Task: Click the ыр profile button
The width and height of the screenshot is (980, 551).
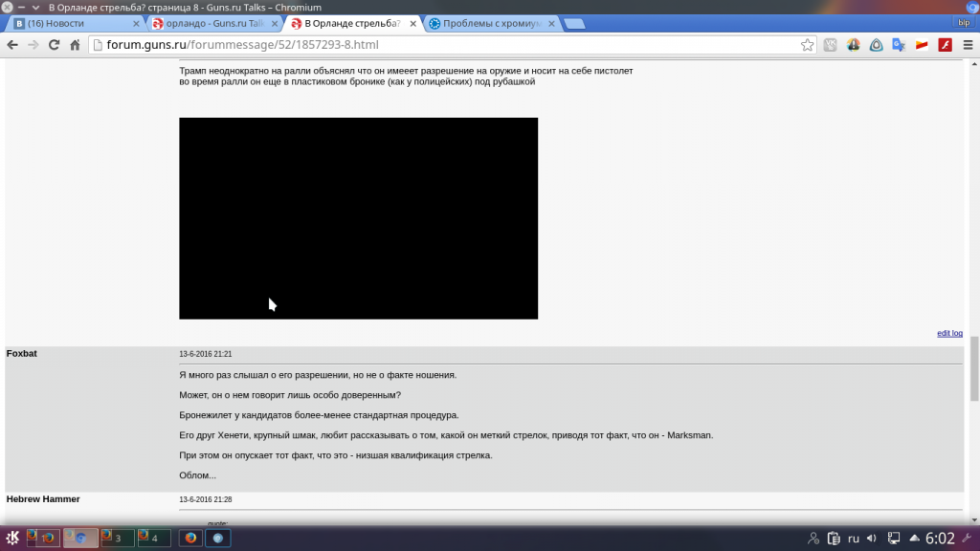Action: pos(964,23)
